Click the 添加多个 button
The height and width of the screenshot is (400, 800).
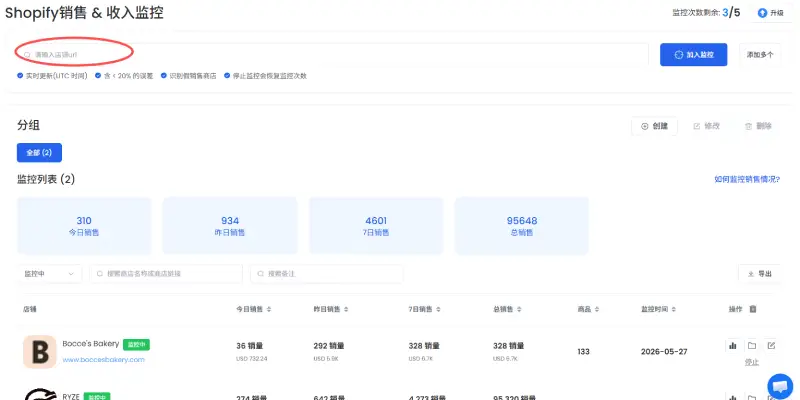(760, 55)
